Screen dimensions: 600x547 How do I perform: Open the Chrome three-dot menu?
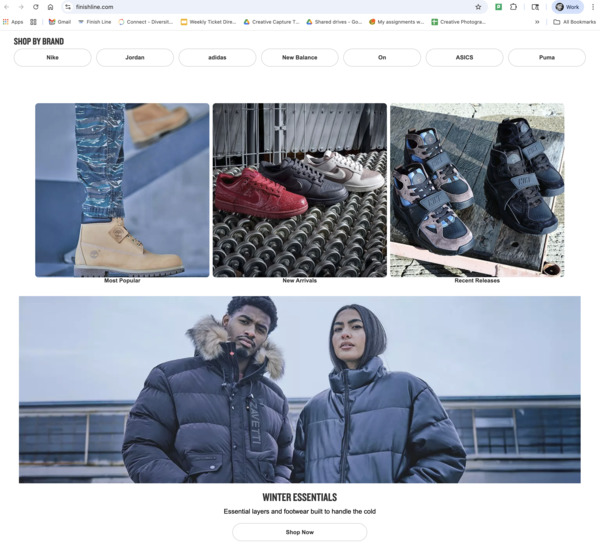[593, 7]
